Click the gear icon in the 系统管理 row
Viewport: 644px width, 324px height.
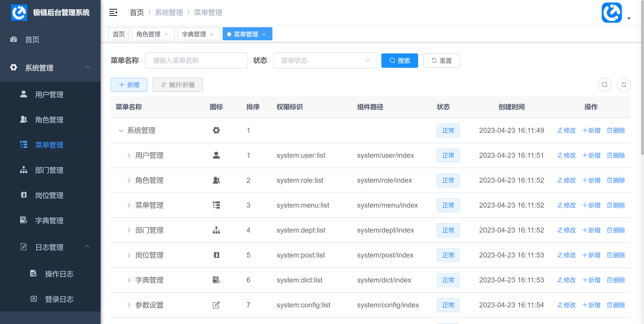coord(216,130)
